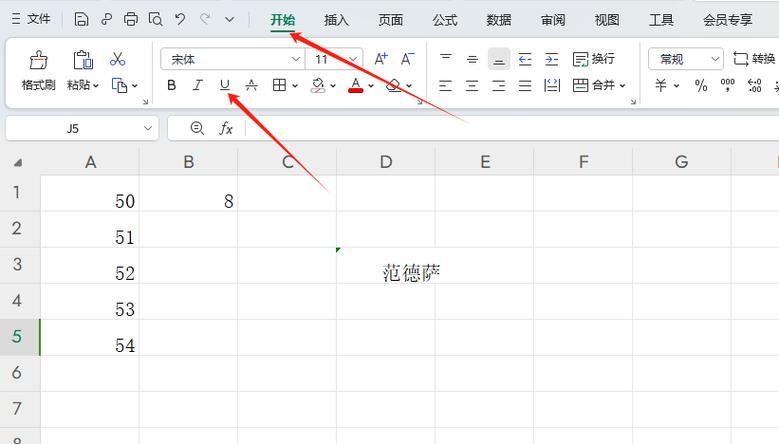Expand the font color dropdown arrow
This screenshot has width=779, height=444.
coord(371,86)
